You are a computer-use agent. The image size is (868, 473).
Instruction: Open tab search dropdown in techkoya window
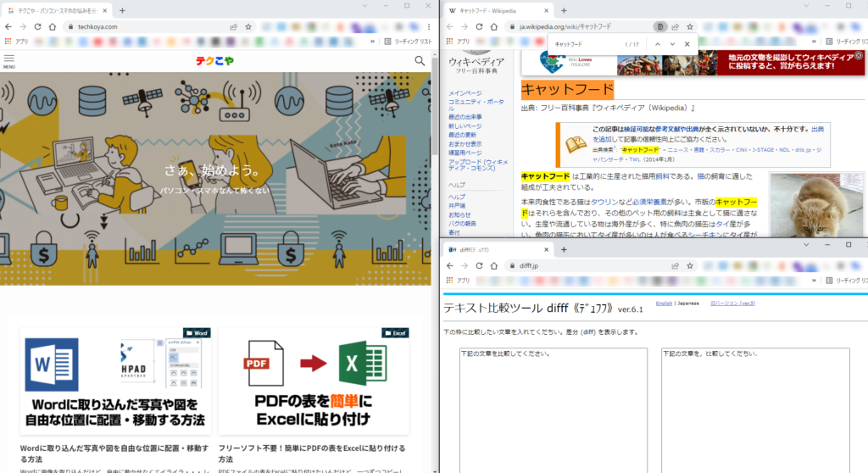coord(364,6)
